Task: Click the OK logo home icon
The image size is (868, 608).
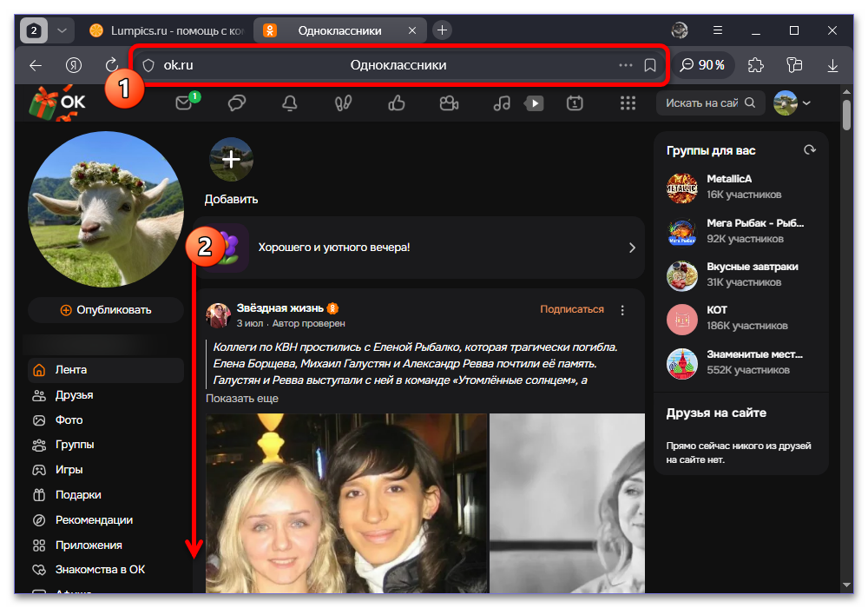Action: 59,103
